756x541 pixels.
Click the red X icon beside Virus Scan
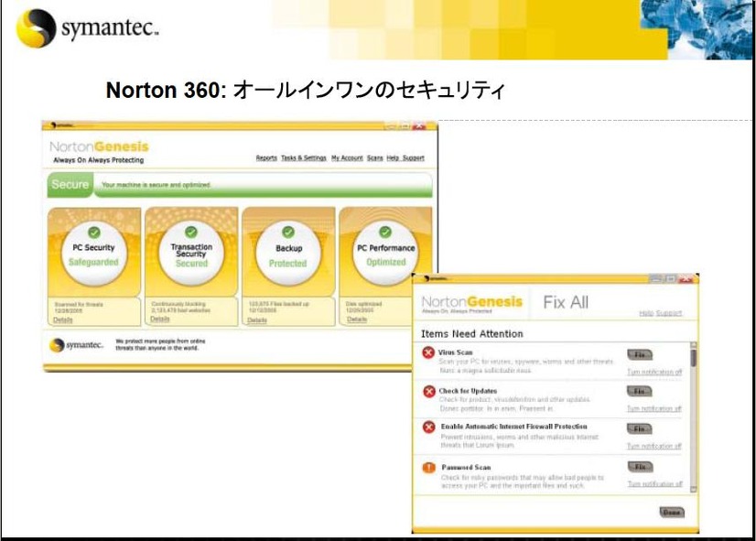428,353
